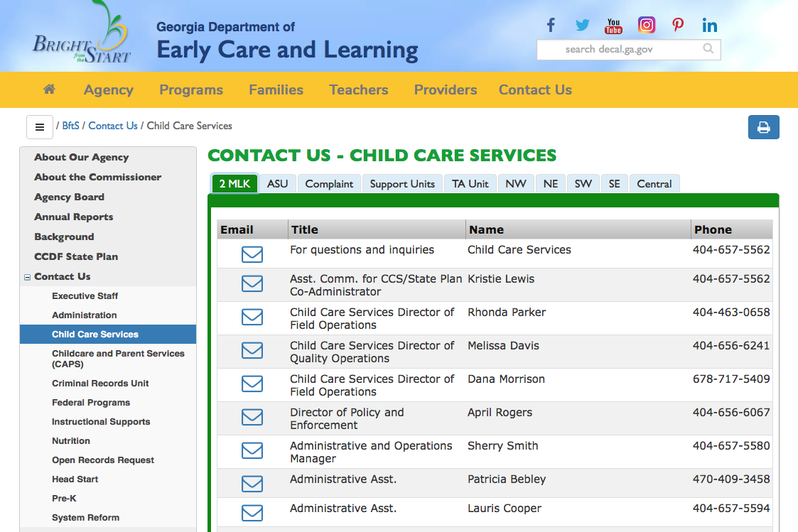Viewport: 798px width, 532px height.
Task: Toggle the hamburger sidebar menu button
Action: click(x=40, y=127)
